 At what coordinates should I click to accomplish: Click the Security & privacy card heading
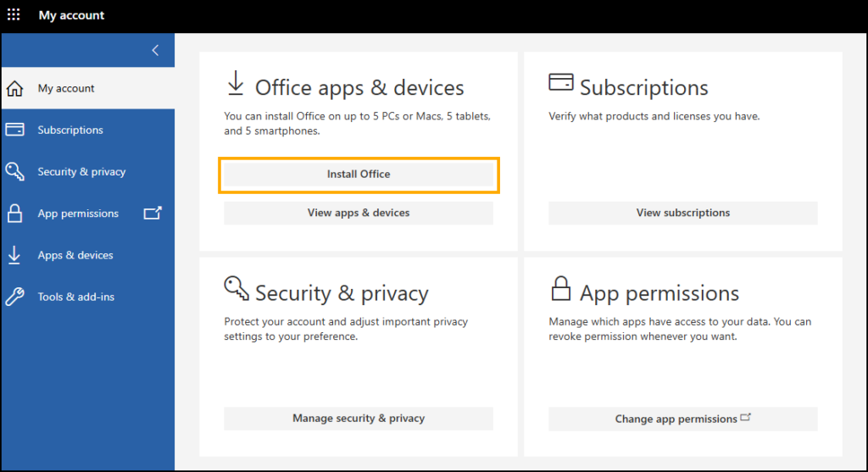click(x=342, y=293)
